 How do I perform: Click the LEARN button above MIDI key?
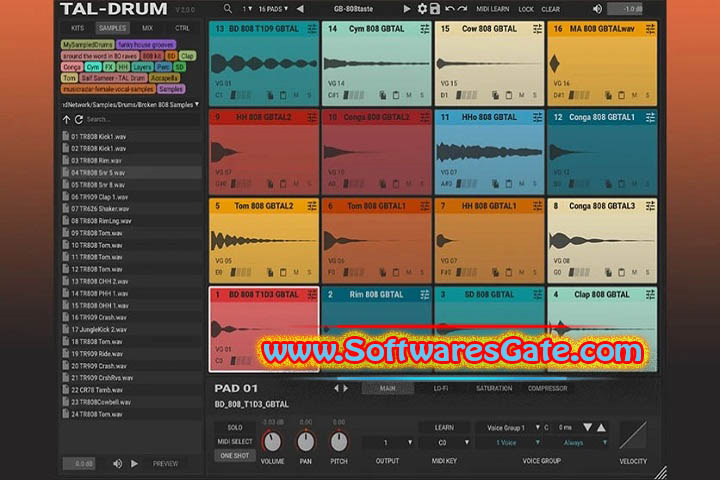point(444,428)
